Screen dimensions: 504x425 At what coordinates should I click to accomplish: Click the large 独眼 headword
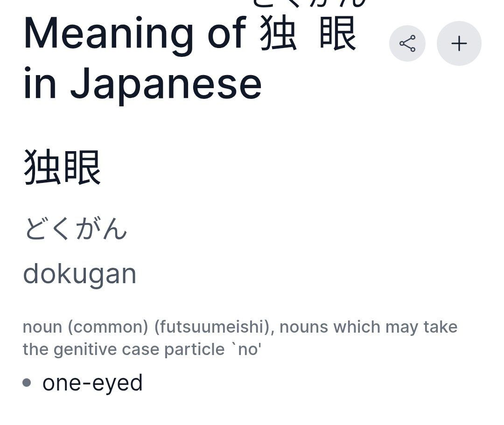(x=63, y=167)
